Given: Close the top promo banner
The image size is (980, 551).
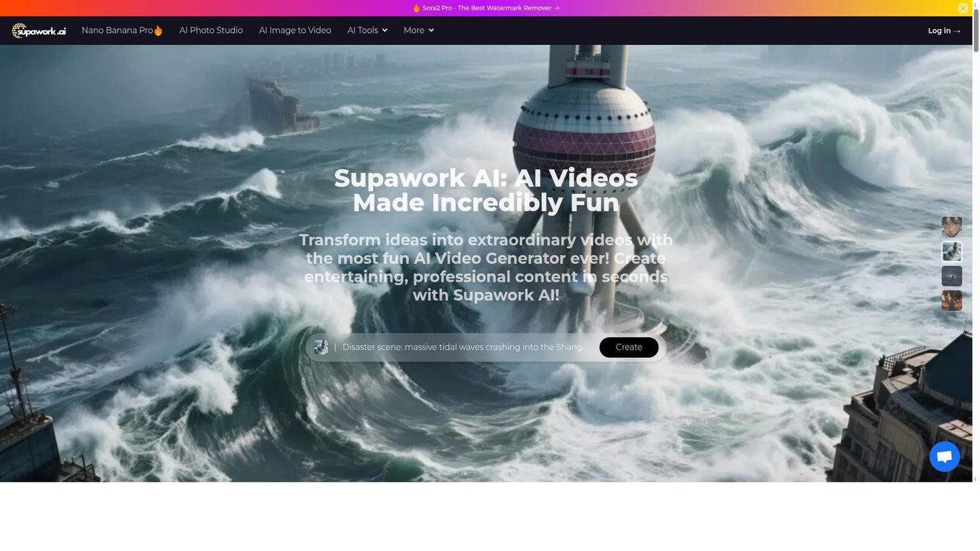Looking at the screenshot, I should (963, 8).
